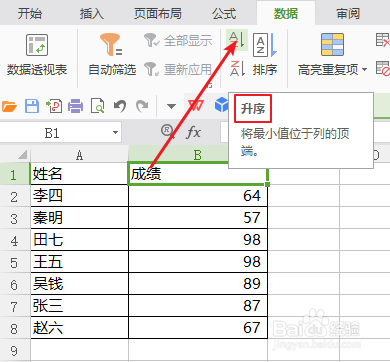Click cell containing 姓名
390x362 pixels.
coord(79,174)
